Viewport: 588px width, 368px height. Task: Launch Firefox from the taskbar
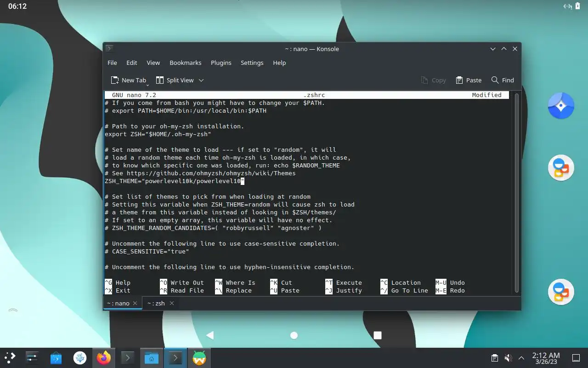click(x=104, y=358)
